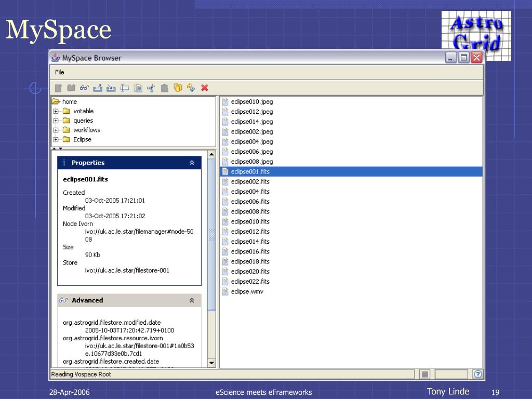Select file eclipse006.jpeg
The height and width of the screenshot is (399, 532).
click(x=252, y=152)
